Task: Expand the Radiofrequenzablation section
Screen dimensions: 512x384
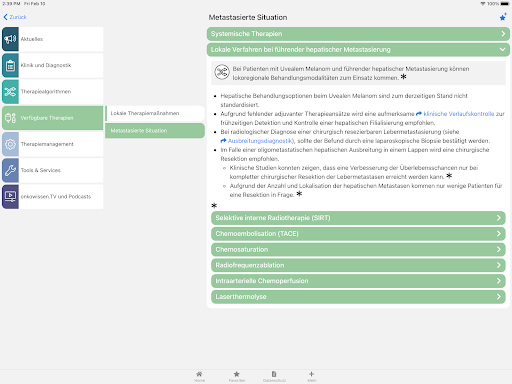Action: (x=358, y=265)
